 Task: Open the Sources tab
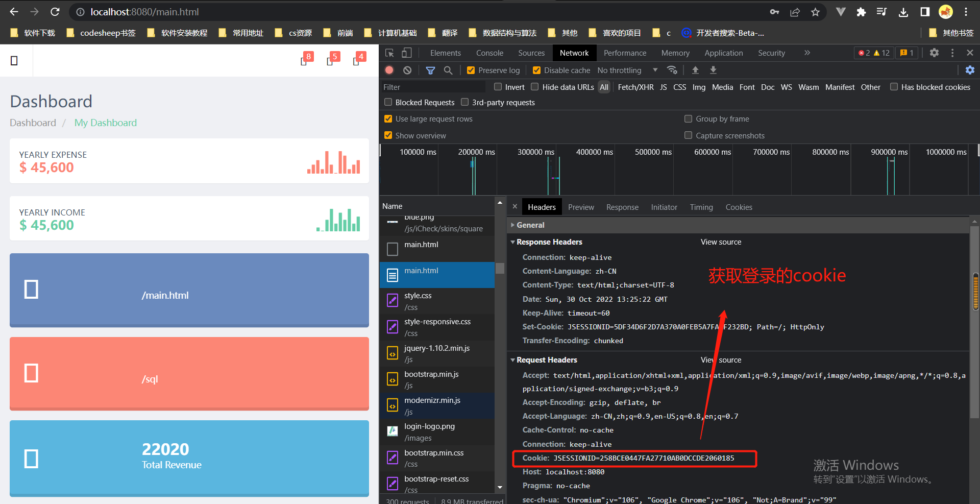point(531,53)
